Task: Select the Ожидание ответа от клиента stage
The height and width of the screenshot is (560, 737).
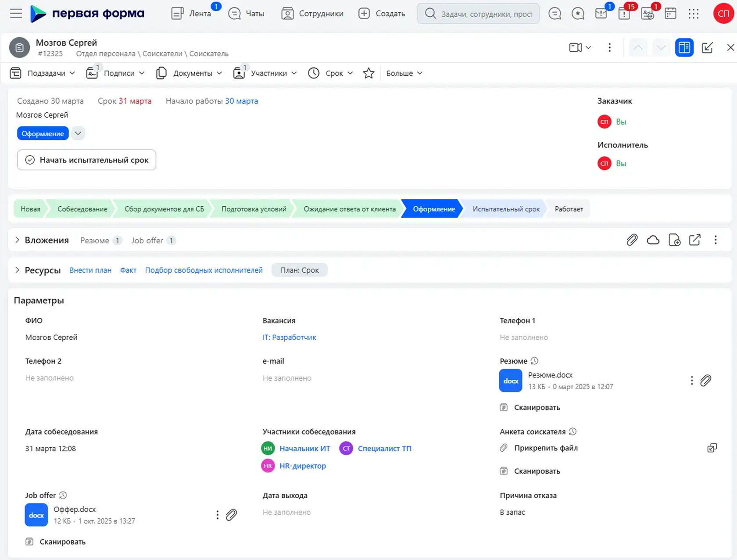Action: coord(350,209)
